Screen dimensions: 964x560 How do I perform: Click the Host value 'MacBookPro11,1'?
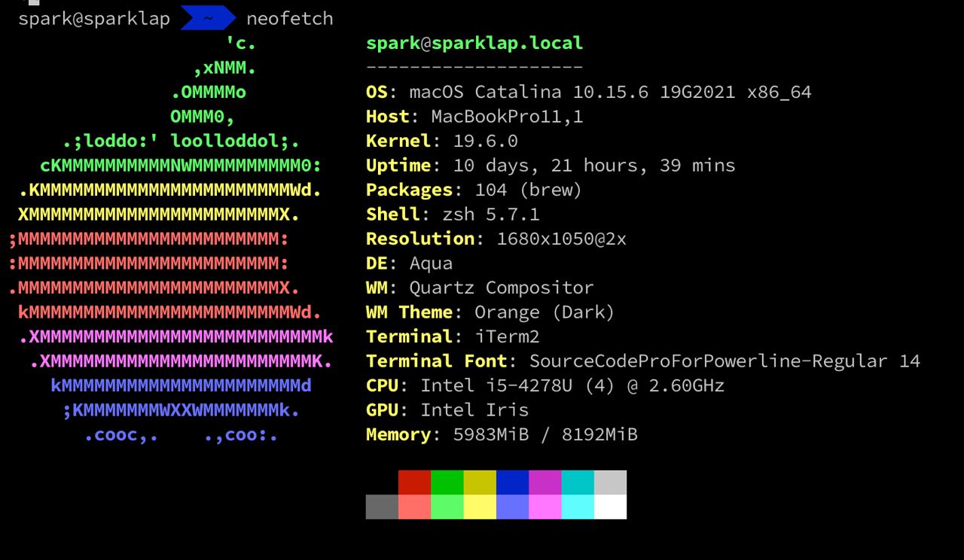pyautogui.click(x=507, y=117)
